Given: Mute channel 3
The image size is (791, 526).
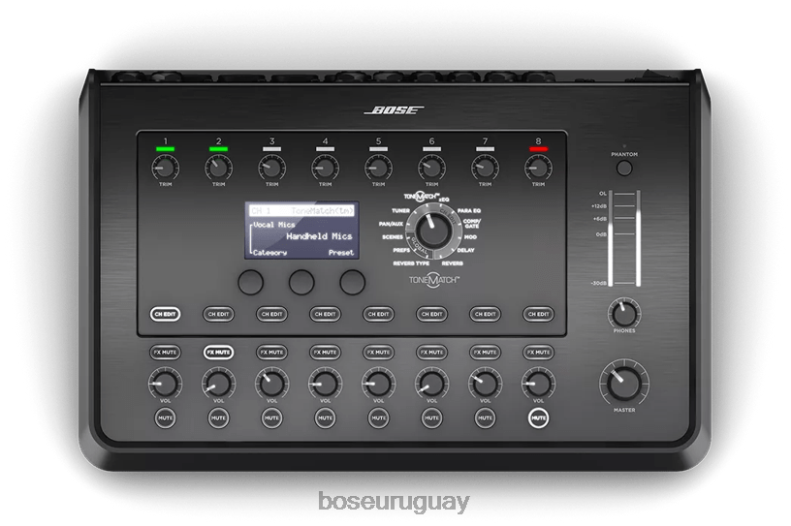Looking at the screenshot, I should pos(272,418).
